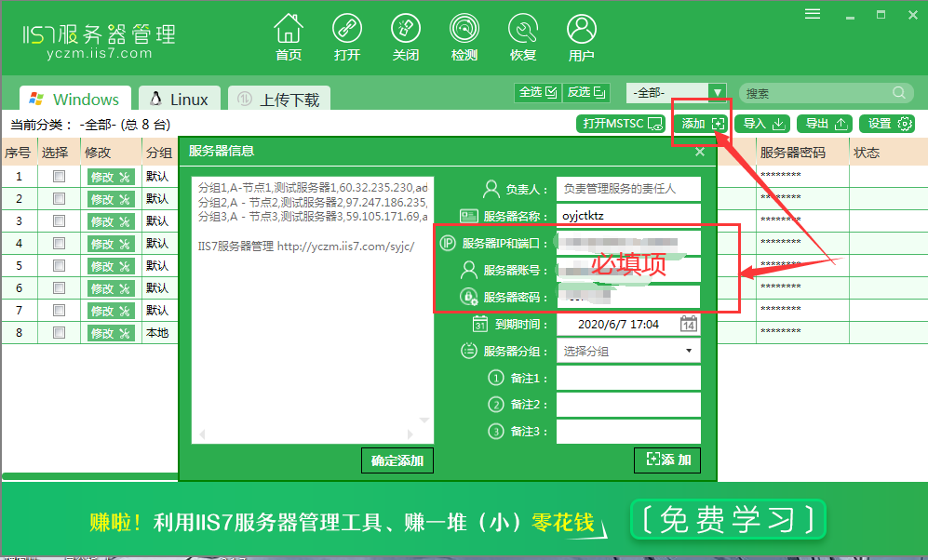Close the 服务器信息 dialog
Image resolution: width=928 pixels, height=560 pixels.
[x=700, y=152]
